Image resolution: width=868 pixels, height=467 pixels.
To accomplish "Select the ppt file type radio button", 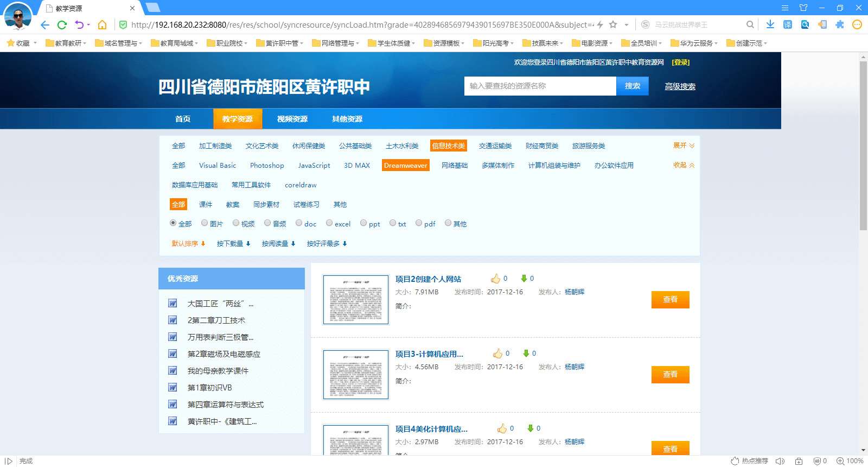I will 363,223.
